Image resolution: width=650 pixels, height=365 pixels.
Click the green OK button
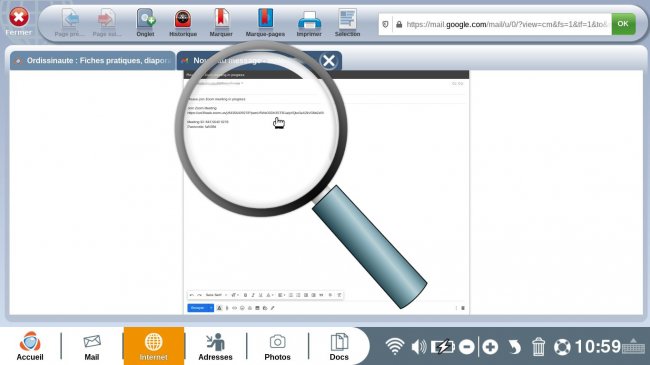[x=623, y=24]
